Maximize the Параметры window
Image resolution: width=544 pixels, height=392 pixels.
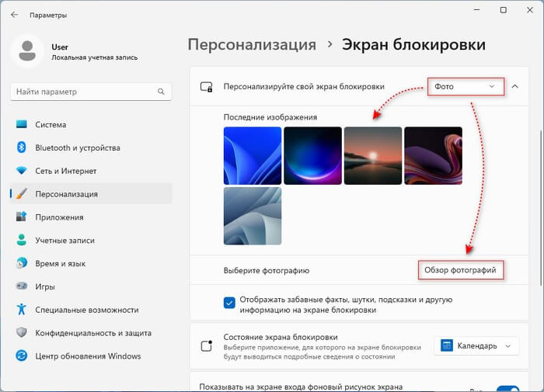click(x=504, y=10)
